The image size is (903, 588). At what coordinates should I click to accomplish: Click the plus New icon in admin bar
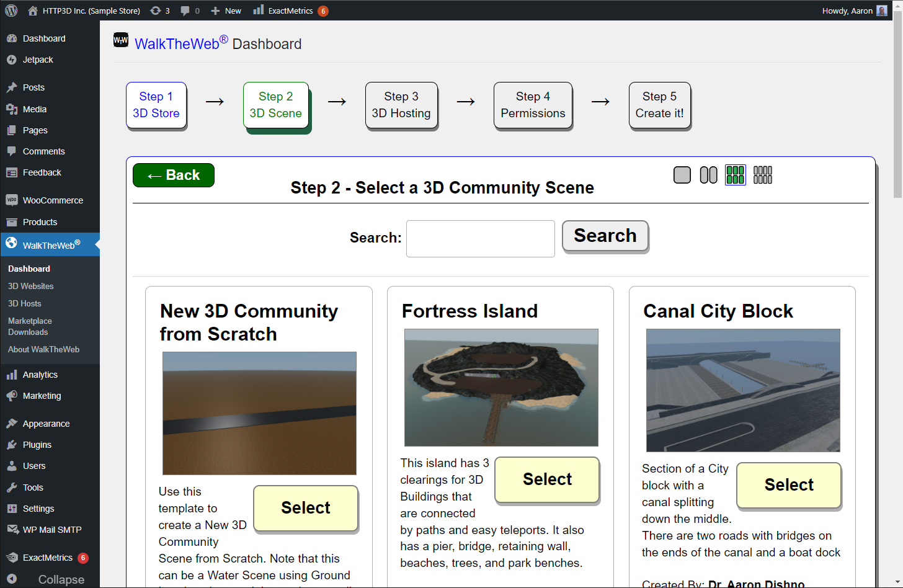click(x=215, y=11)
